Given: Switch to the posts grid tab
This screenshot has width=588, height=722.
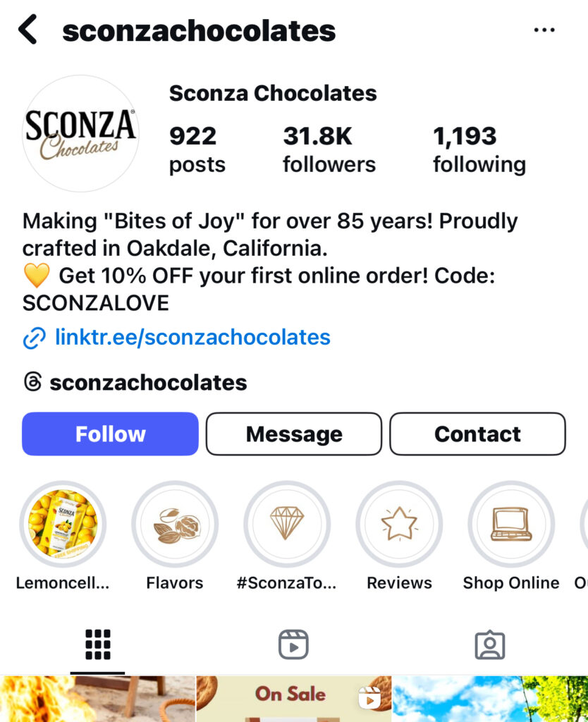Looking at the screenshot, I should (98, 644).
